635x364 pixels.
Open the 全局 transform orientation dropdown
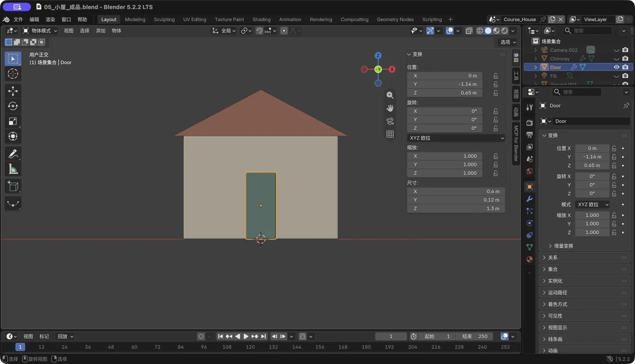(223, 31)
